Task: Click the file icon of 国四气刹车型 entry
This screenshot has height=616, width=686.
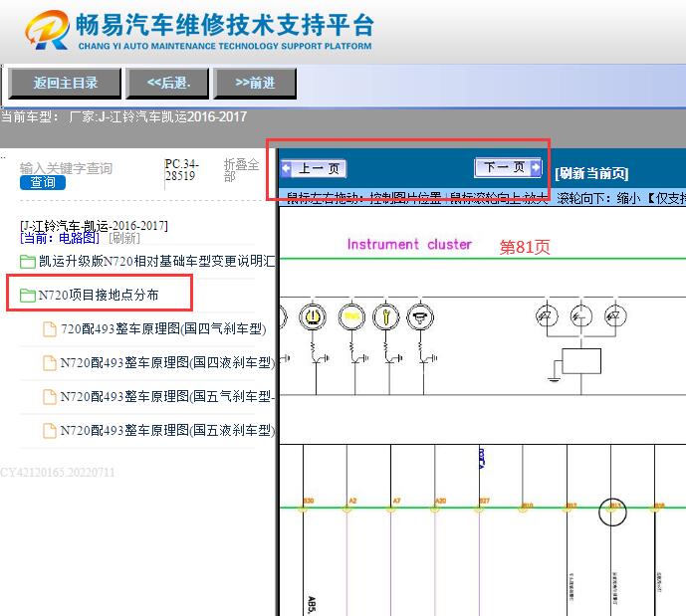Action: [50, 329]
